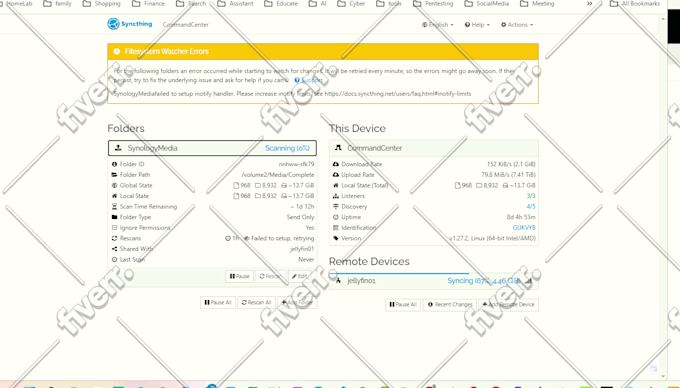Click the Rescans refresh icon
Viewport: 680px width, 388px height.
114,238
